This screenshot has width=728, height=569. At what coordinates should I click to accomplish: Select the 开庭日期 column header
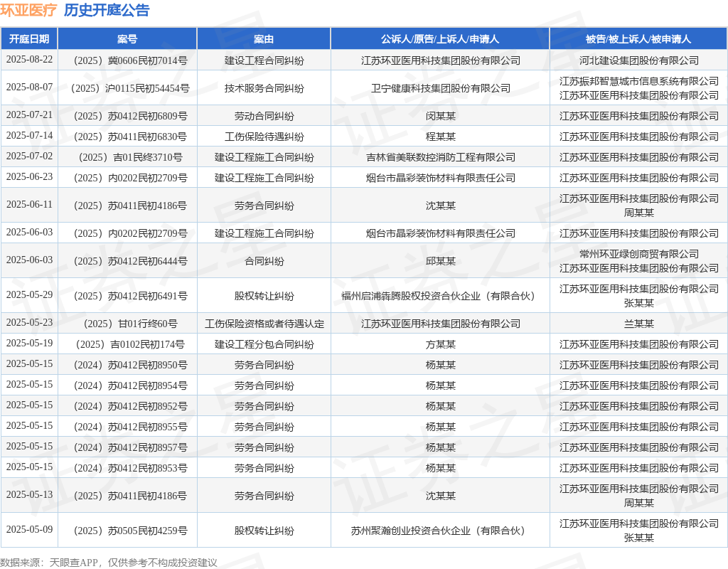pos(29,39)
